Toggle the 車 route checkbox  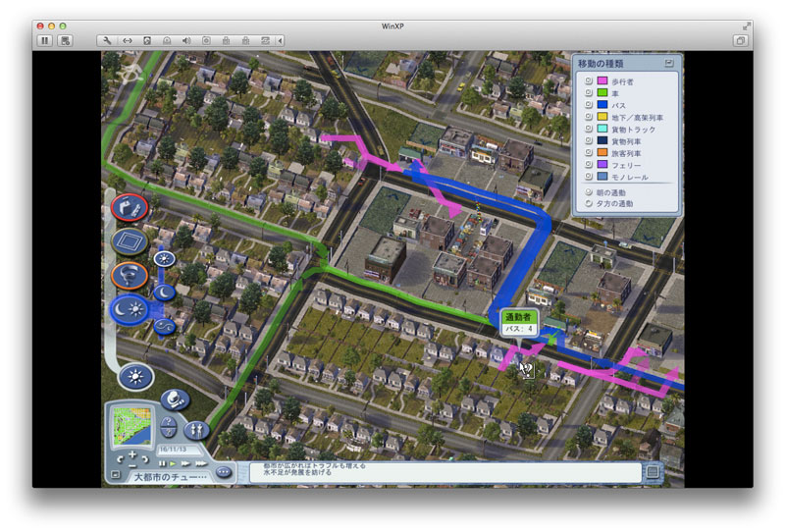point(589,92)
